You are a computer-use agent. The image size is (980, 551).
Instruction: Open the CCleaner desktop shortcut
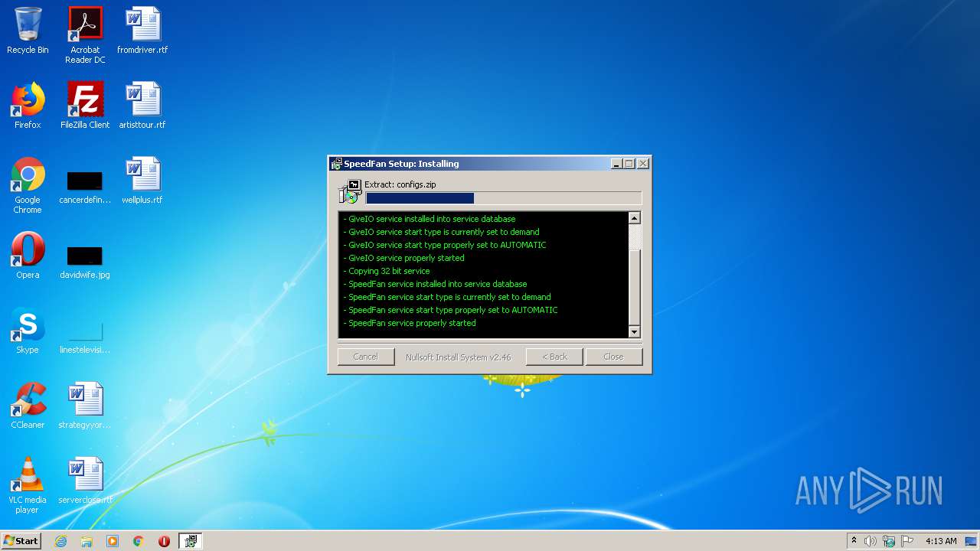point(28,406)
